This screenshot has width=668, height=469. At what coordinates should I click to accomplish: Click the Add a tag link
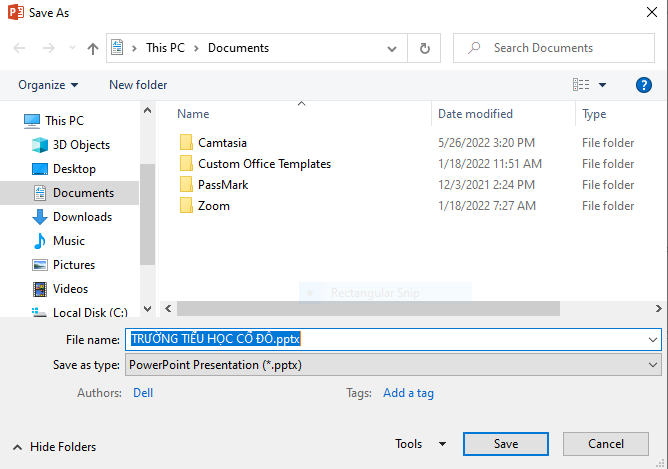tap(408, 393)
